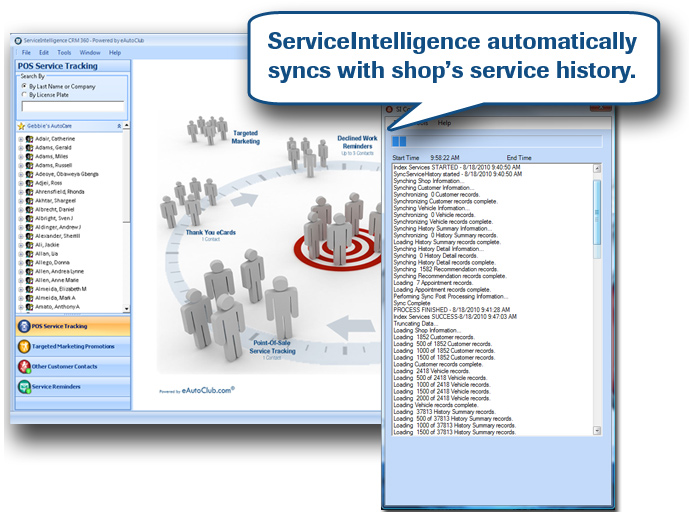Click the Index Services SUCCESS log line
The image size is (689, 512).
(x=455, y=316)
